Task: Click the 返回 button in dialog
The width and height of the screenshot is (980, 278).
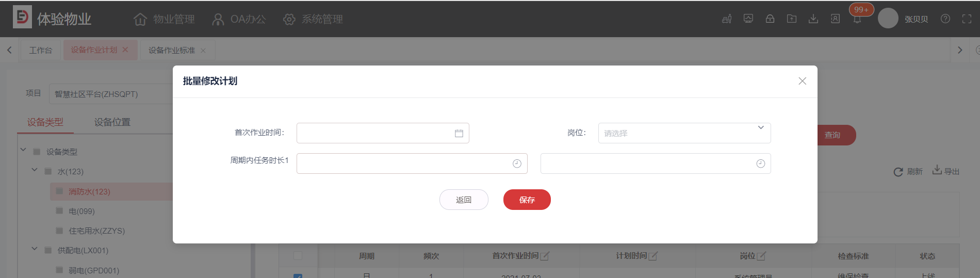Action: pos(464,200)
